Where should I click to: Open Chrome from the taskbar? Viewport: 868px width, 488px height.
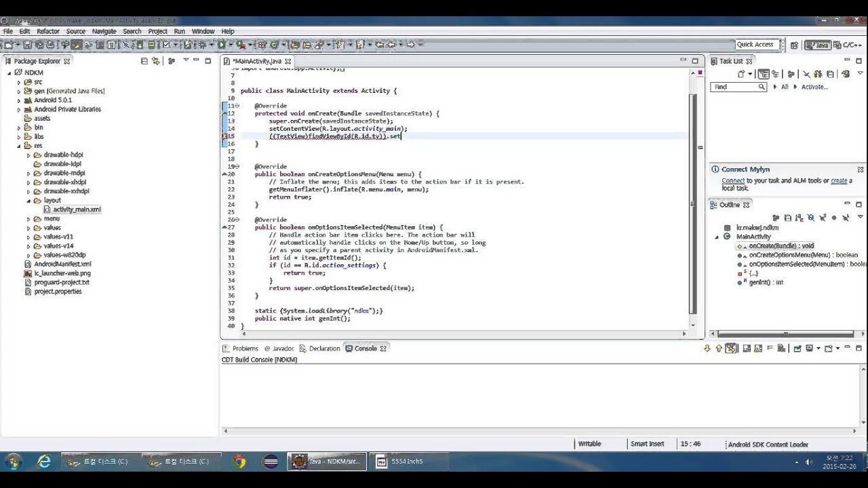coord(239,462)
